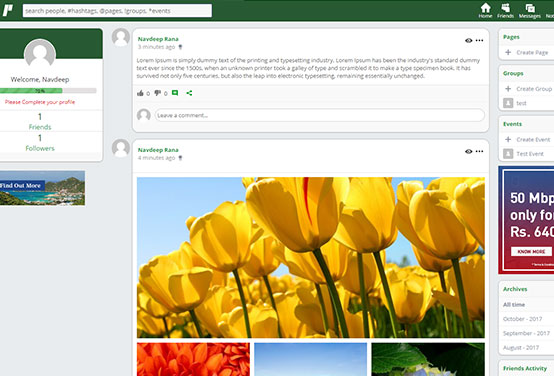Share the Lorem Ipsum post
The width and height of the screenshot is (554, 376).
click(189, 93)
